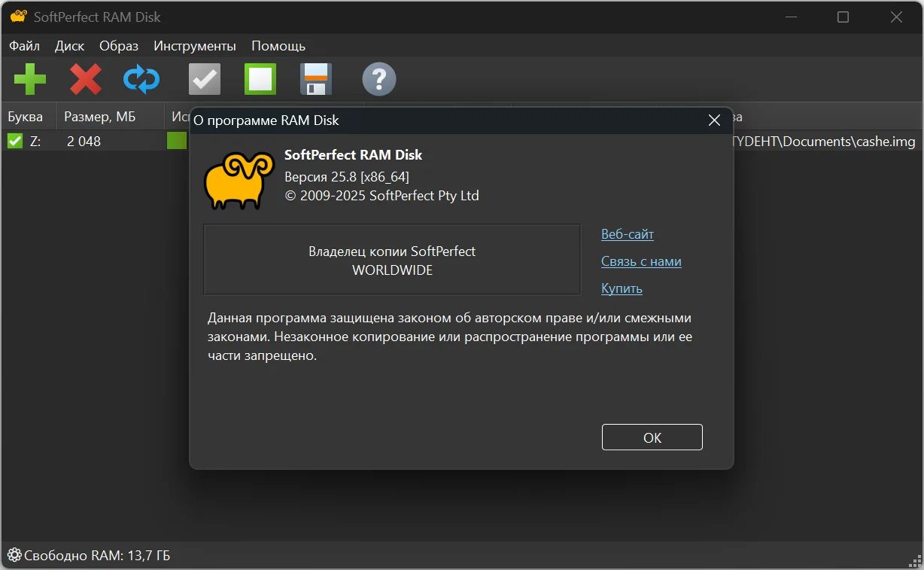Viewport: 924px width, 570px height.
Task: Click the green usage bar for disk Z:
Action: (177, 141)
